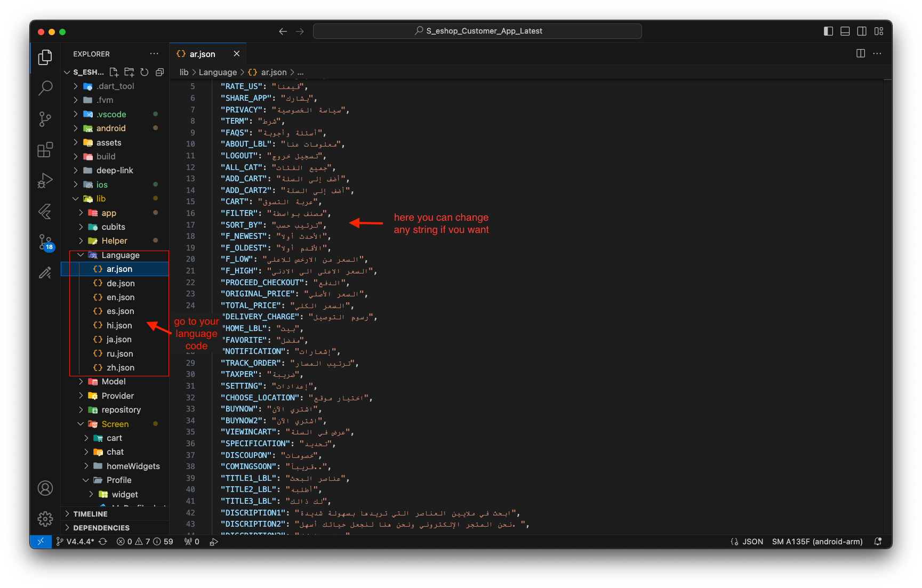Open the Run and Debug view
The width and height of the screenshot is (922, 588).
coord(45,181)
